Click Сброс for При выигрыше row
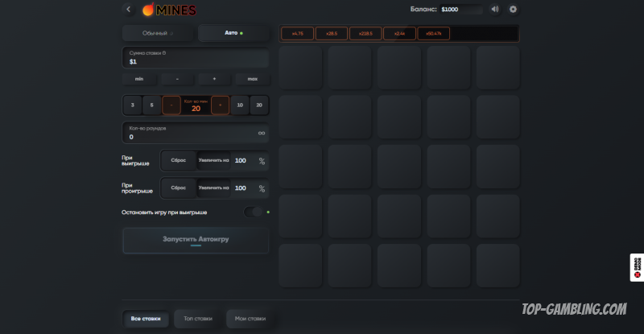 [x=179, y=160]
